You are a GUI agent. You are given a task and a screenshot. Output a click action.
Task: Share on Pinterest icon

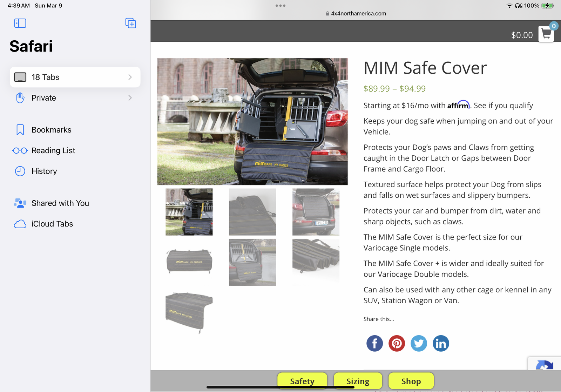click(397, 343)
